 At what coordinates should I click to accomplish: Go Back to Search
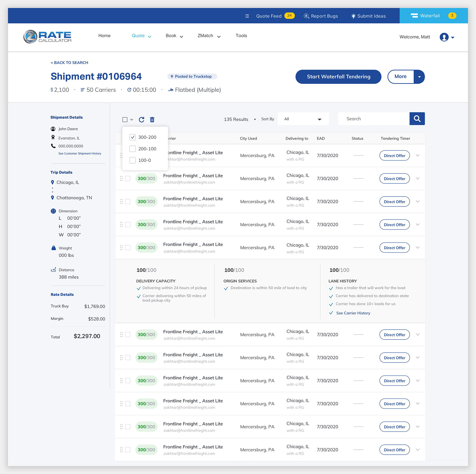[69, 63]
